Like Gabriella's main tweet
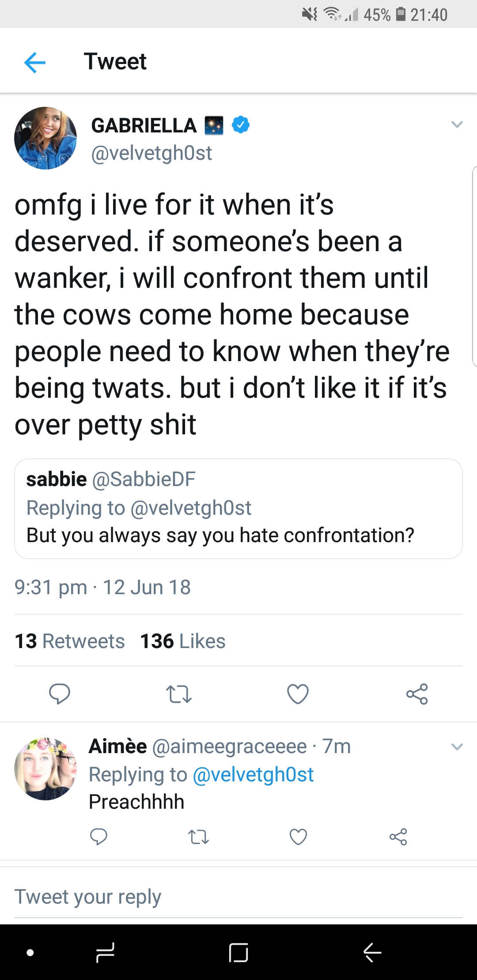Screen dimensions: 477x980 pyautogui.click(x=298, y=694)
